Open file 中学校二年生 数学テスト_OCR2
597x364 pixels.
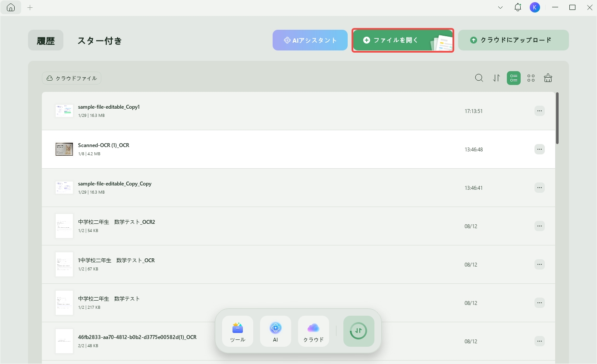[116, 222]
